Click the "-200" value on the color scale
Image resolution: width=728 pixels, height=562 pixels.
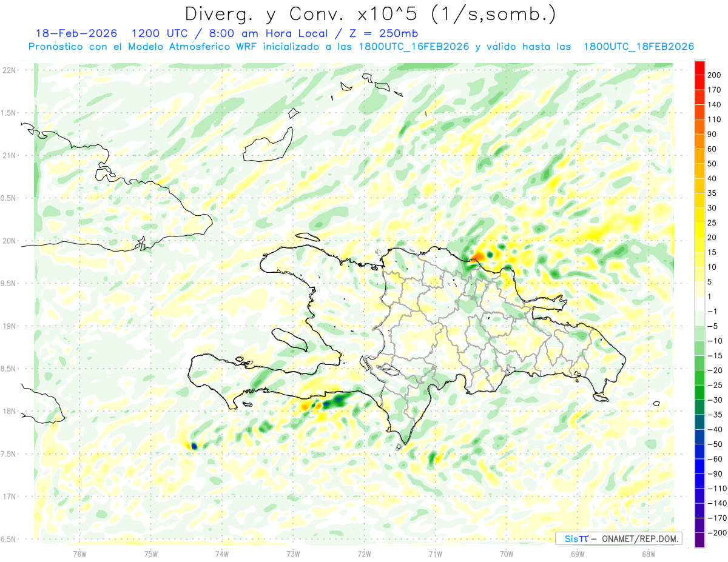point(717,533)
